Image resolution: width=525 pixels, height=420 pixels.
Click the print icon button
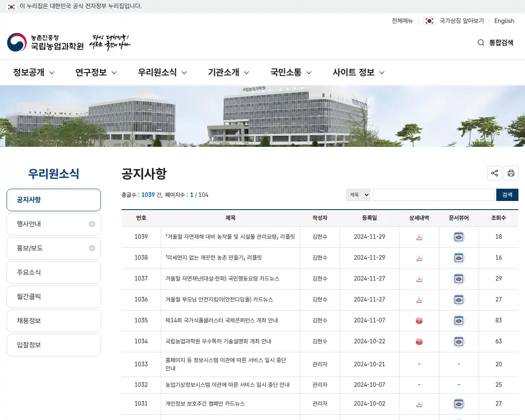[x=511, y=173]
